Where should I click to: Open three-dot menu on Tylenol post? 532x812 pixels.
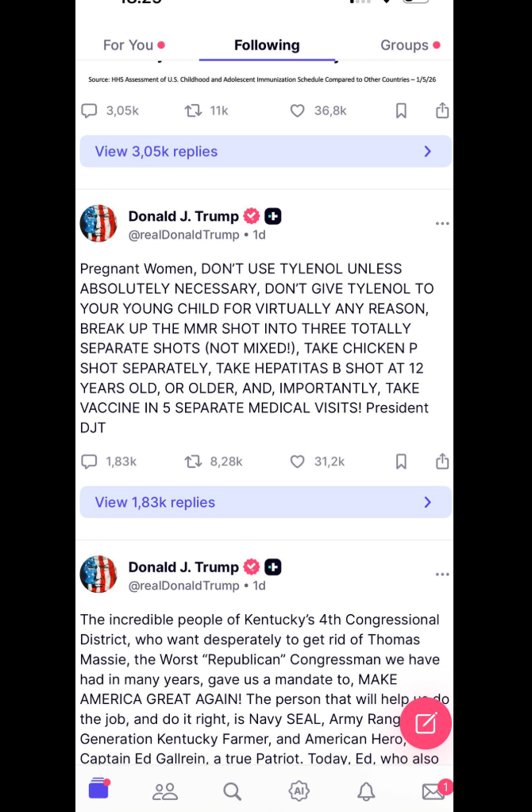click(442, 223)
